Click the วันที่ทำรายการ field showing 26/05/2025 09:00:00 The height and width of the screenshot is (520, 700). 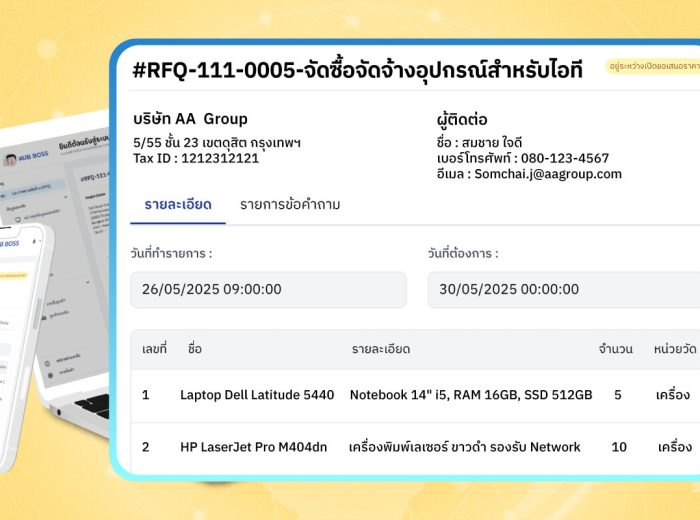tap(268, 290)
